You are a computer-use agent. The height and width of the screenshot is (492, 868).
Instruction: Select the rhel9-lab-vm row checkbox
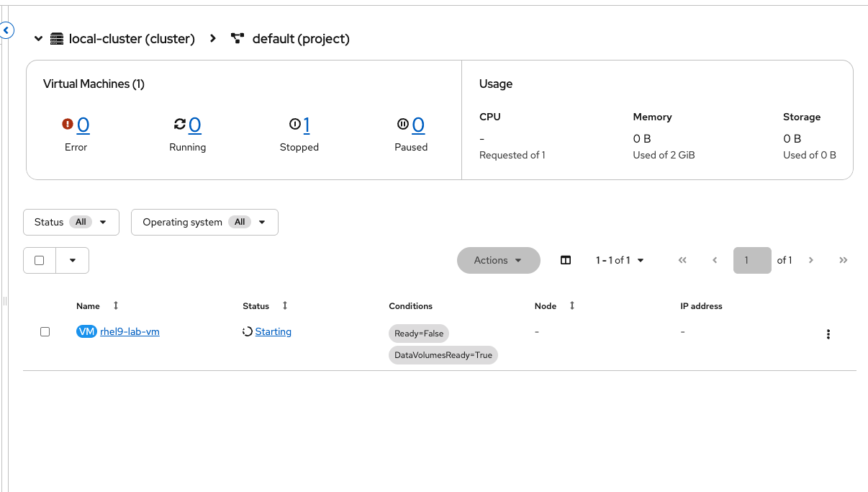click(45, 331)
